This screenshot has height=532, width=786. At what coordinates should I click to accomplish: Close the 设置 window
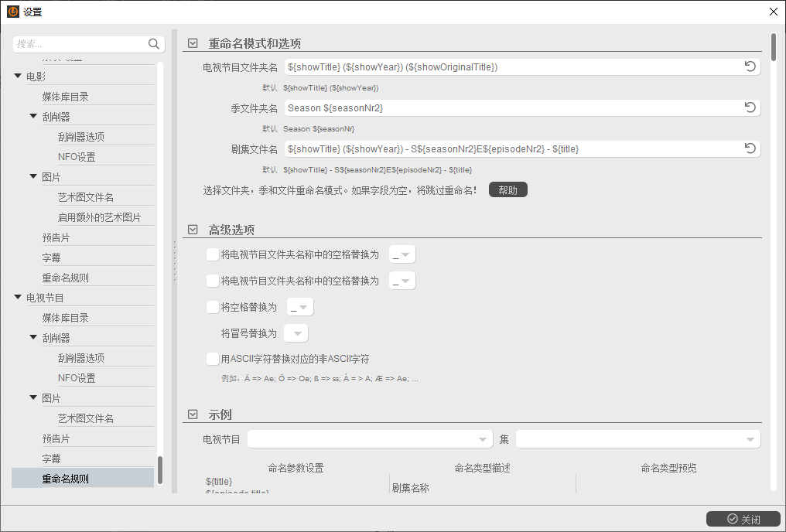click(x=774, y=12)
